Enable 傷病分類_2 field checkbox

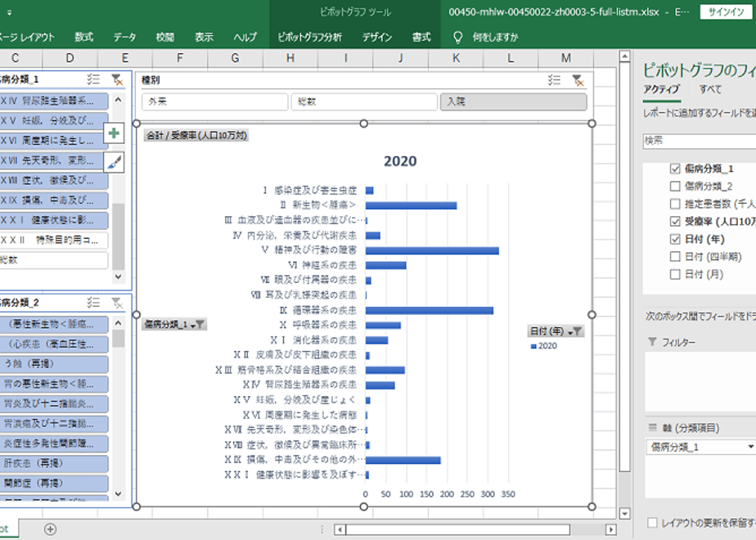(675, 186)
